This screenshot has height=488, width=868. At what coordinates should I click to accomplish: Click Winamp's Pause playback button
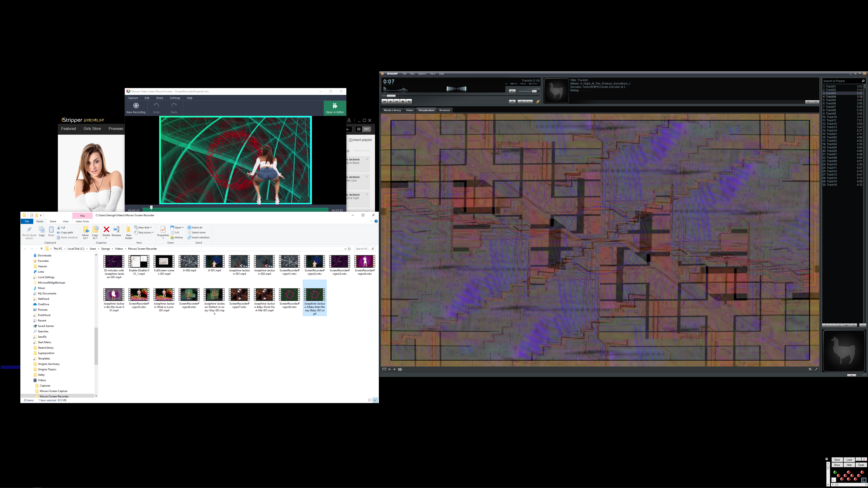tap(397, 101)
